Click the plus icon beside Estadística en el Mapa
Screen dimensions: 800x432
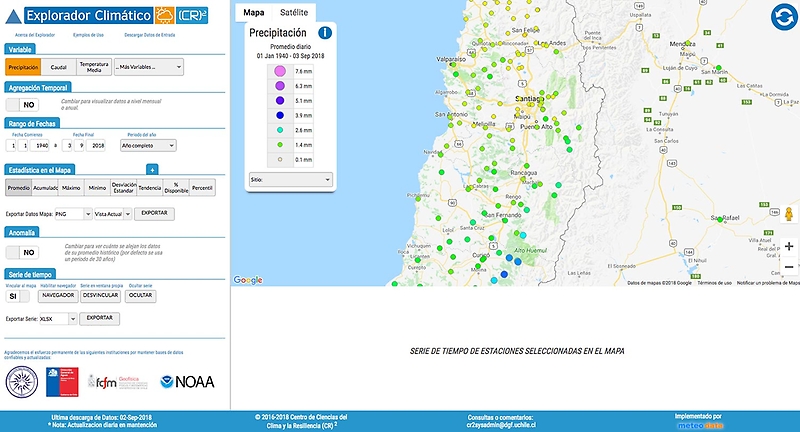pyautogui.click(x=152, y=171)
